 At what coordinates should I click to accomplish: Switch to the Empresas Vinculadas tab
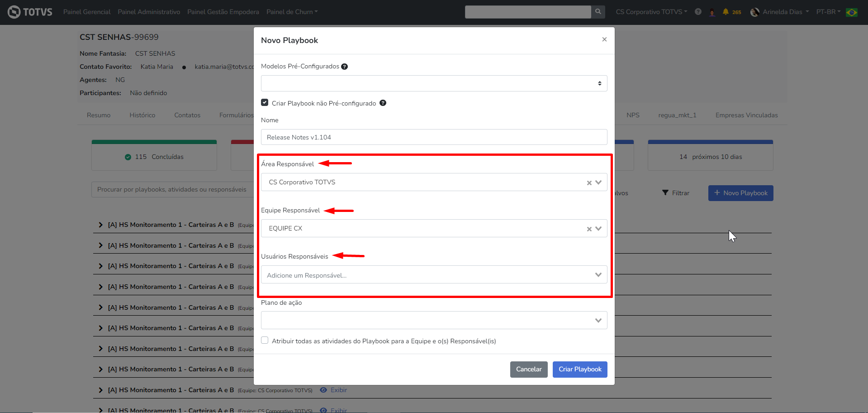pyautogui.click(x=746, y=115)
